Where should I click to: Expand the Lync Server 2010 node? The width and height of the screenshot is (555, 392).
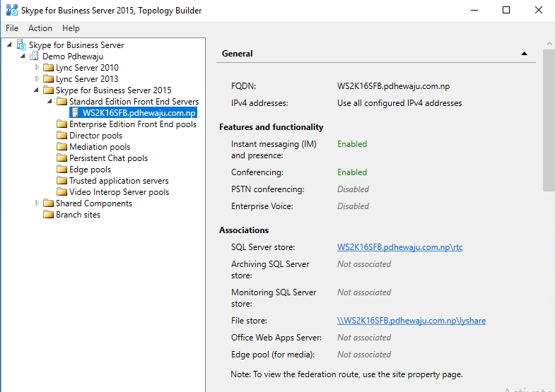tap(37, 67)
